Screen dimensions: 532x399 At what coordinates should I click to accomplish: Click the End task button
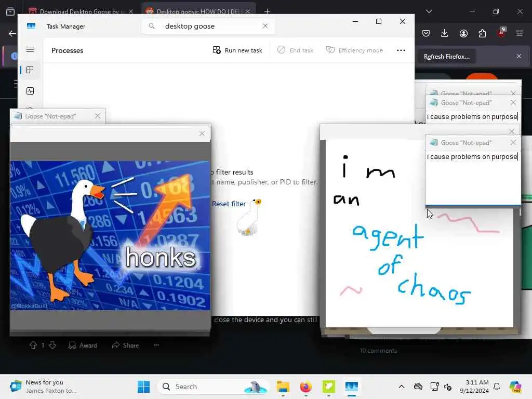[x=295, y=50]
